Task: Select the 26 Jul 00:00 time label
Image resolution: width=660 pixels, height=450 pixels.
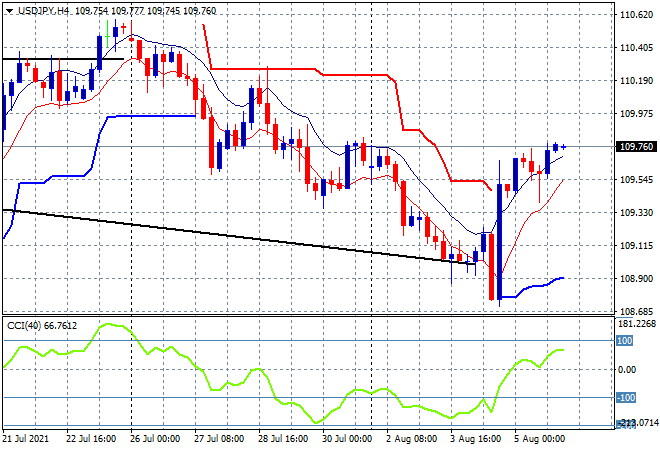Action: pyautogui.click(x=155, y=439)
